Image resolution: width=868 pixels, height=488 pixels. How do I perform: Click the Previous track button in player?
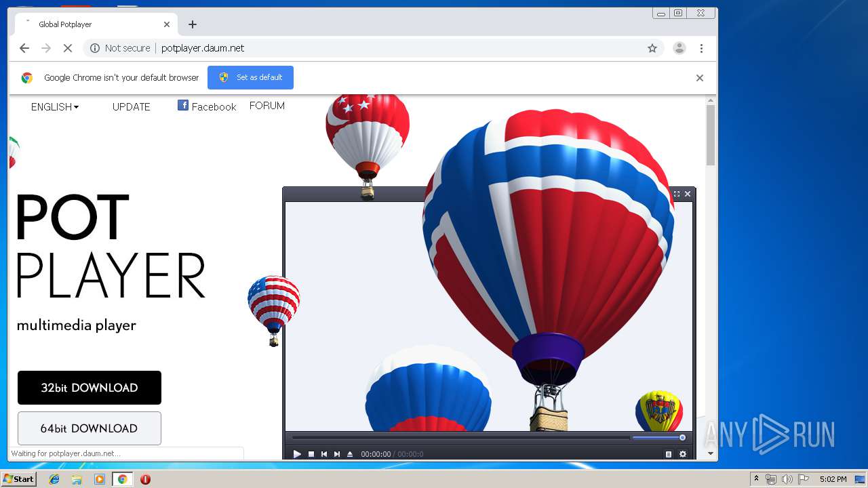[x=324, y=454]
